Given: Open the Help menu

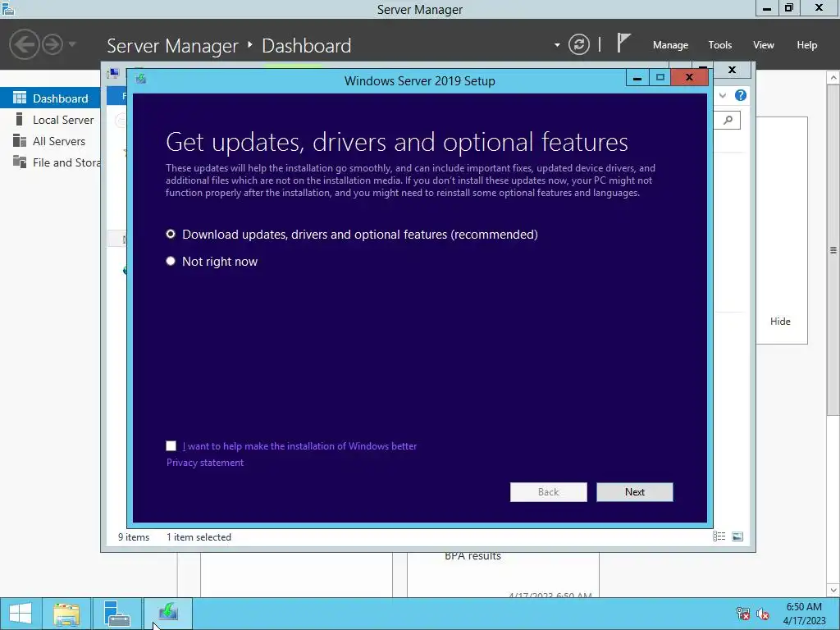Looking at the screenshot, I should [807, 45].
